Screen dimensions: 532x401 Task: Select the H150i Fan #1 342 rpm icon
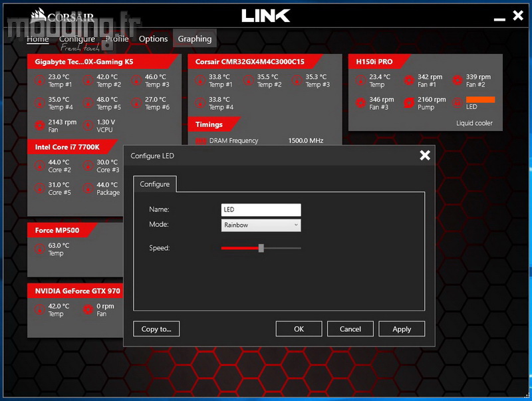tap(409, 80)
